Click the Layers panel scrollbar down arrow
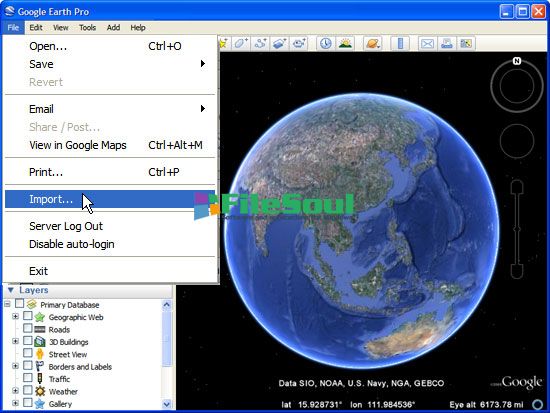The image size is (550, 413). click(167, 404)
